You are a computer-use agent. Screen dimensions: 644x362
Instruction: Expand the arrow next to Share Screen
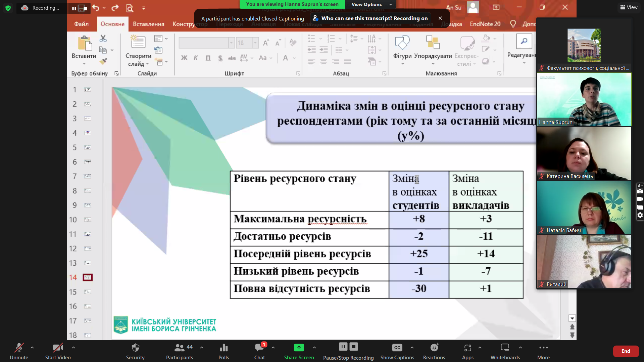314,348
